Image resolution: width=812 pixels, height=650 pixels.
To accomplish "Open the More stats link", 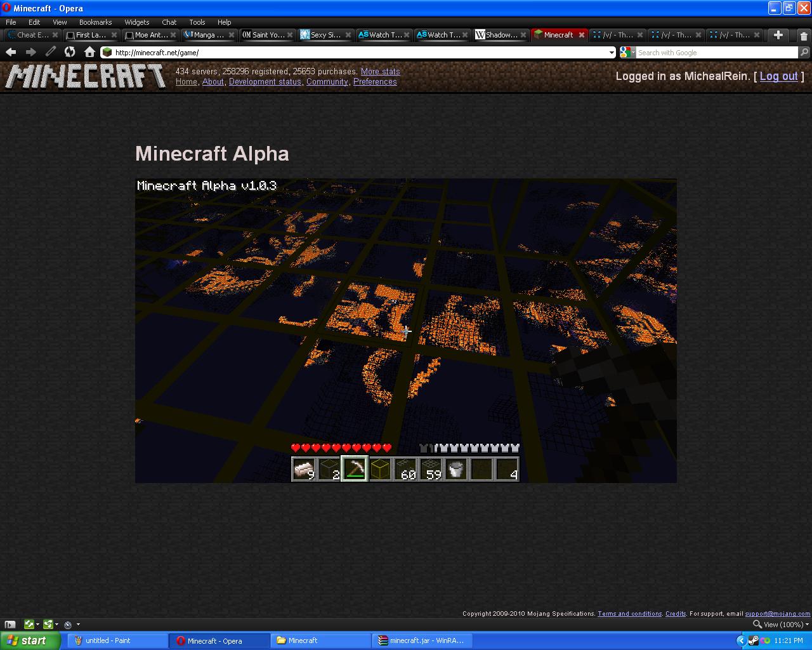I will click(x=380, y=72).
